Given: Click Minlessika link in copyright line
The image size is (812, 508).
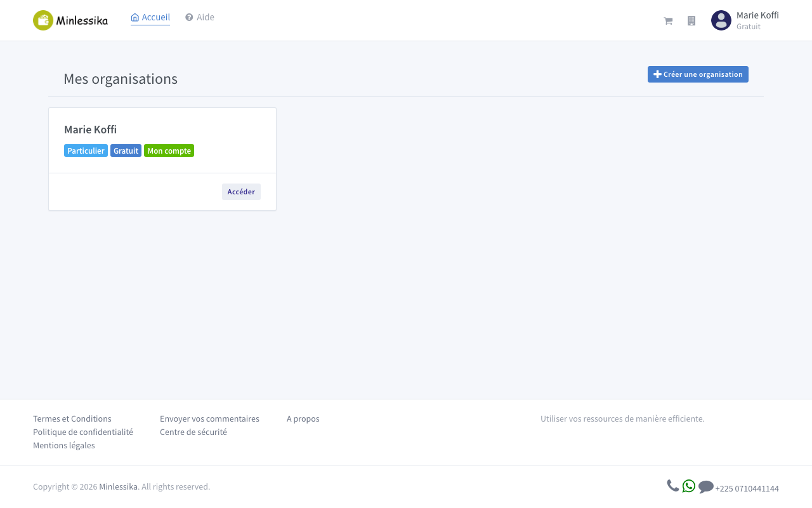Looking at the screenshot, I should [x=118, y=486].
